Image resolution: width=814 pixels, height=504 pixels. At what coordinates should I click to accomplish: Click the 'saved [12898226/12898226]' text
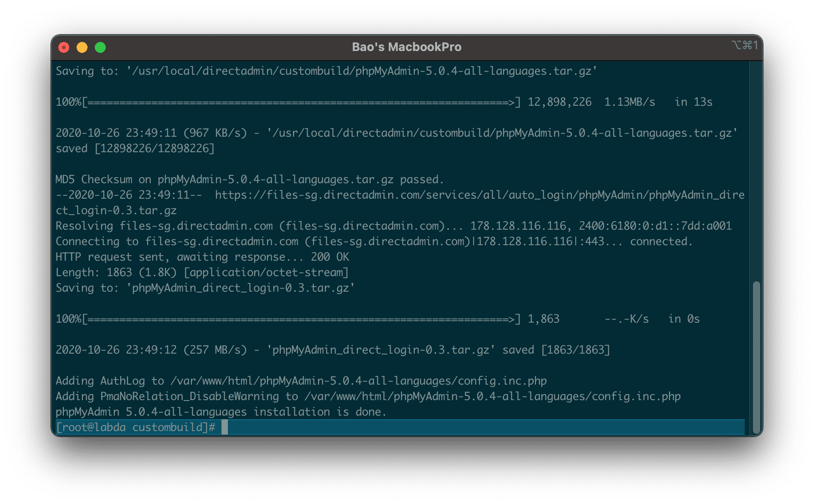point(135,149)
